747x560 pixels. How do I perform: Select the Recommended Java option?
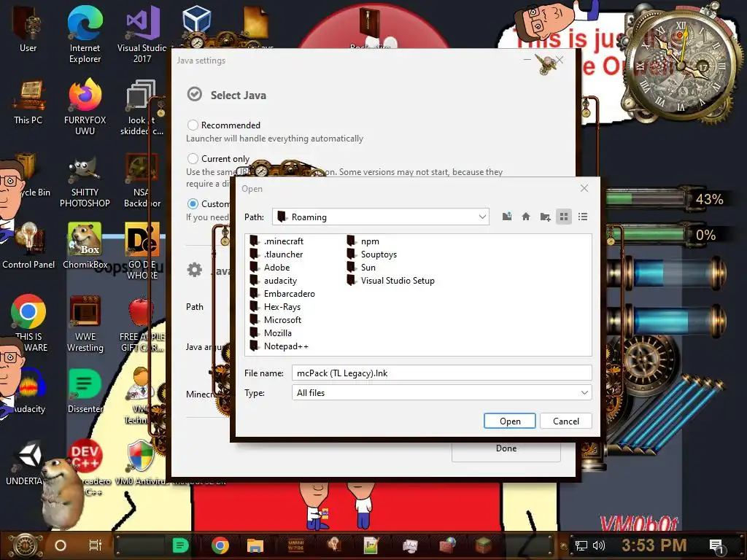[193, 125]
